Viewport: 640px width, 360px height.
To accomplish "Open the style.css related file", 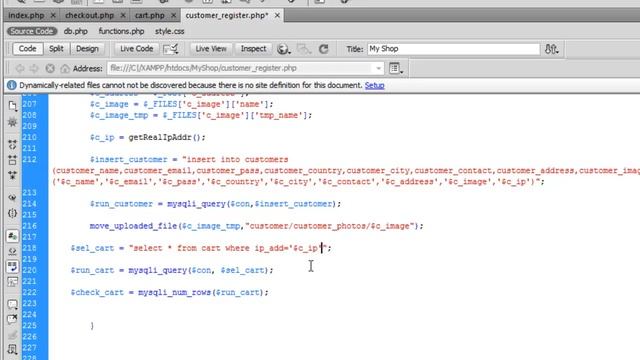I will click(x=169, y=31).
